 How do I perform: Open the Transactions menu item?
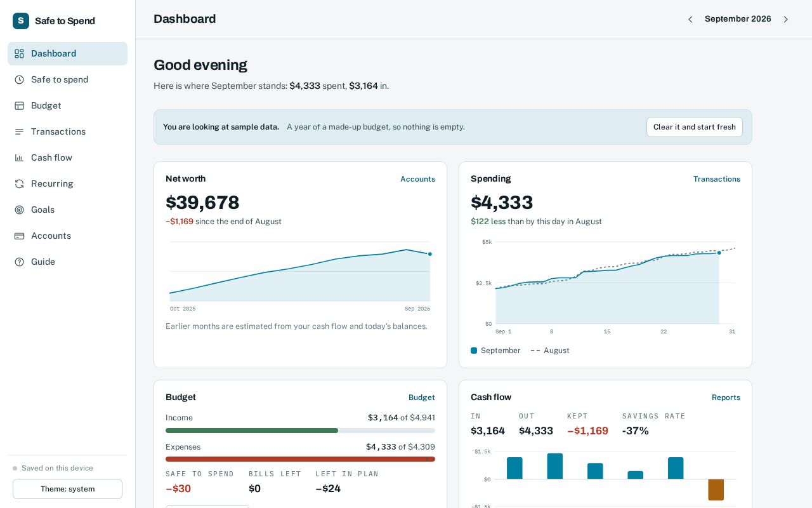tap(67, 131)
